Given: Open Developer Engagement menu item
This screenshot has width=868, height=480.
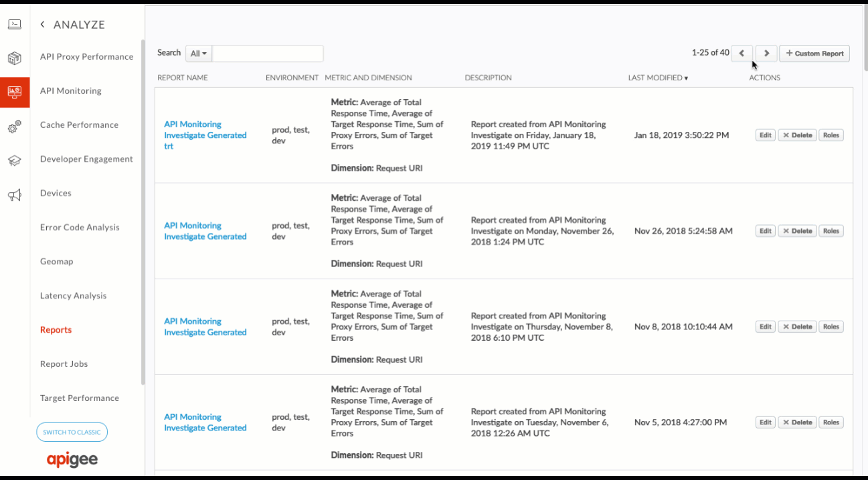Looking at the screenshot, I should point(86,159).
